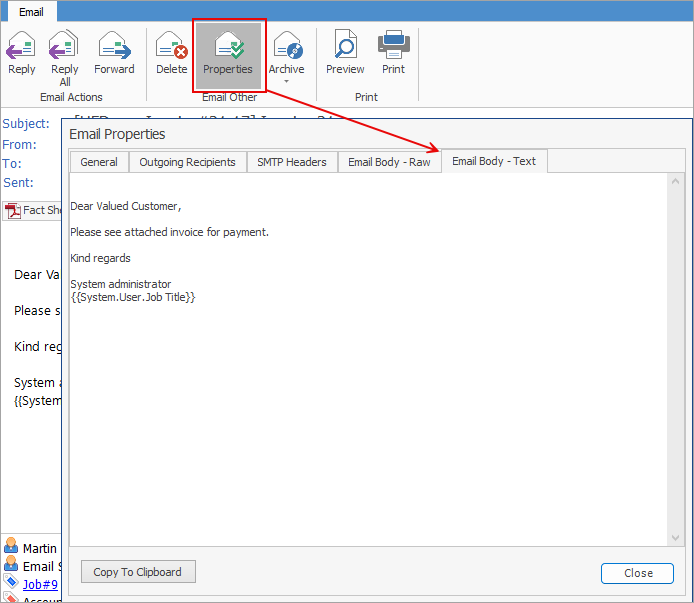The image size is (694, 603).
Task: Click the Martin contact icon
Action: coord(11,546)
